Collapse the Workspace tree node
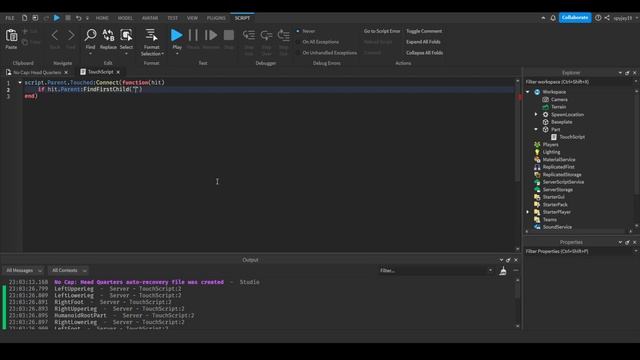This screenshot has width=640, height=360. [528, 92]
